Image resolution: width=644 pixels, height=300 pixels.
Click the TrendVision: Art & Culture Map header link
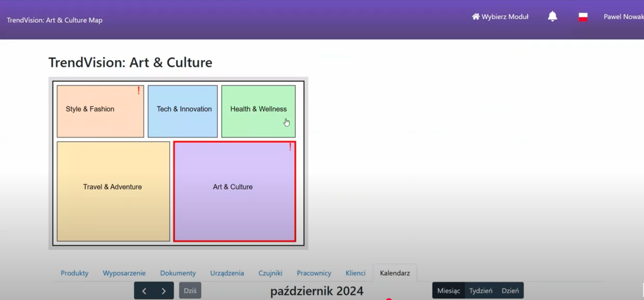point(55,20)
